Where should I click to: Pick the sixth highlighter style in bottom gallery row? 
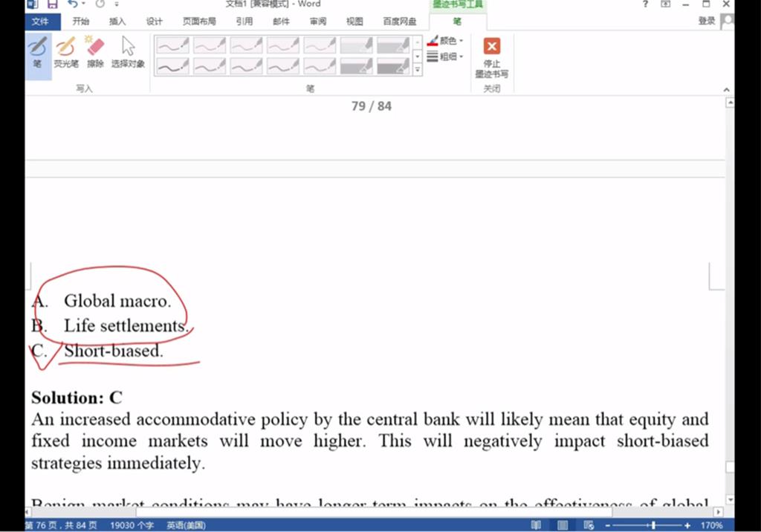(x=357, y=66)
